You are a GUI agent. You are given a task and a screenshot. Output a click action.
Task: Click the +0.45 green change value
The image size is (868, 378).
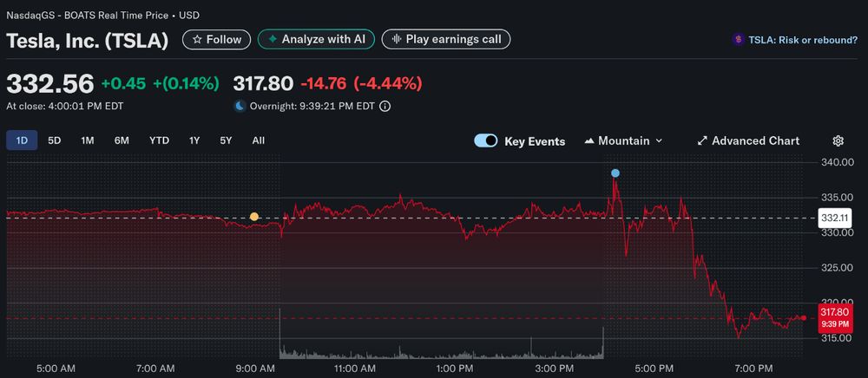click(x=123, y=83)
